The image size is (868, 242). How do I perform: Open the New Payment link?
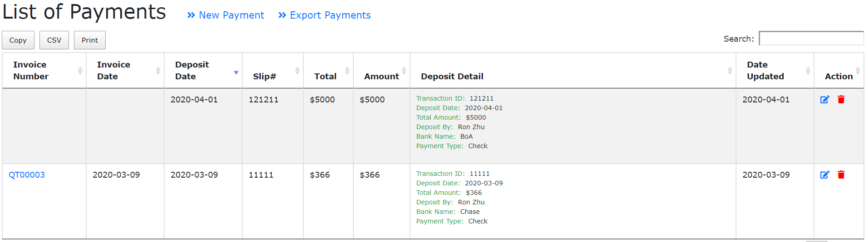(226, 15)
